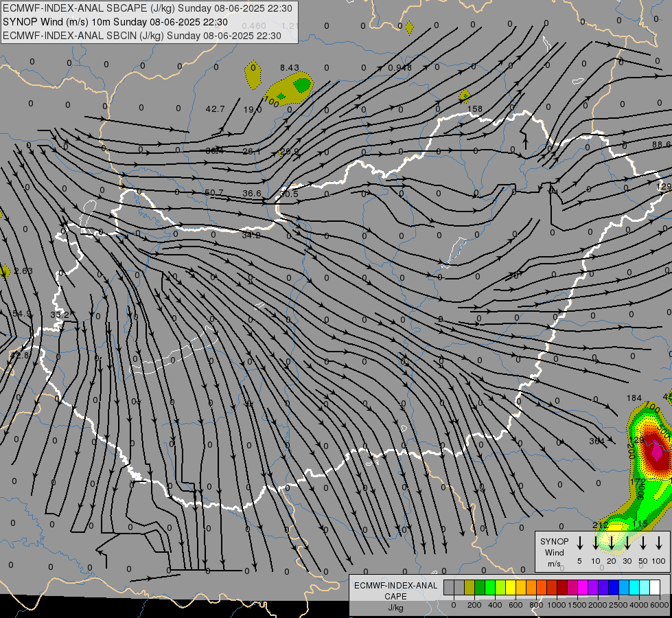Click the 400 tick label on colorbar

coord(495,605)
